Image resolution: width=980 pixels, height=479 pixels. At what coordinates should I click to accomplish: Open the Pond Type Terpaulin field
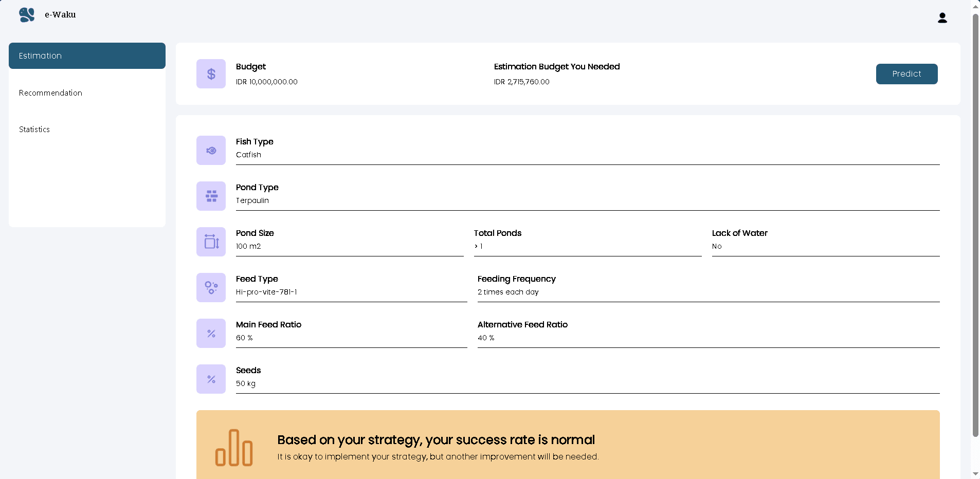coord(587,200)
